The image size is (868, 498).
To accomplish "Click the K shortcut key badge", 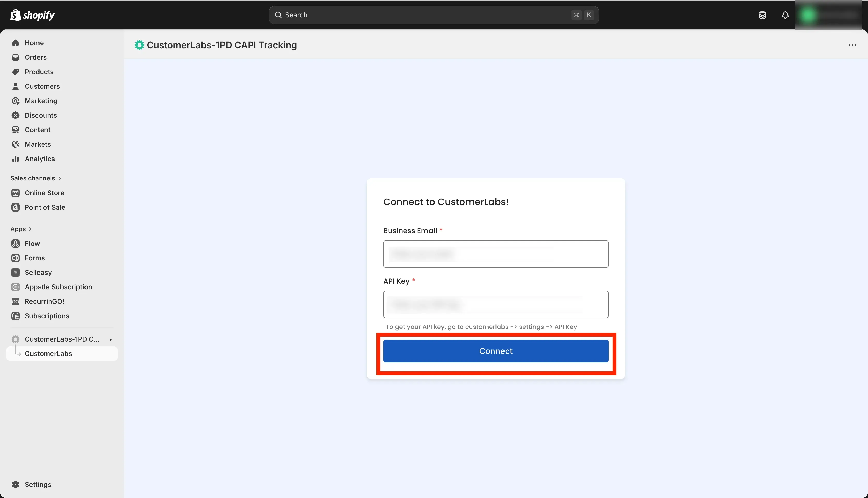I will point(589,15).
